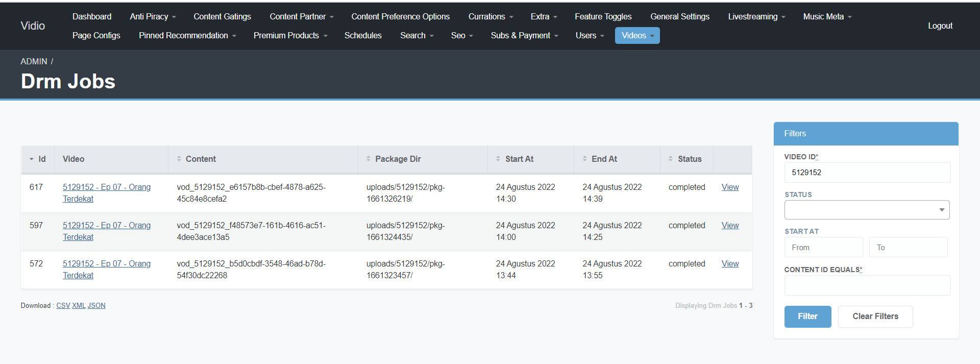Click the ADMIN breadcrumb link
The height and width of the screenshot is (364, 980).
tap(34, 61)
